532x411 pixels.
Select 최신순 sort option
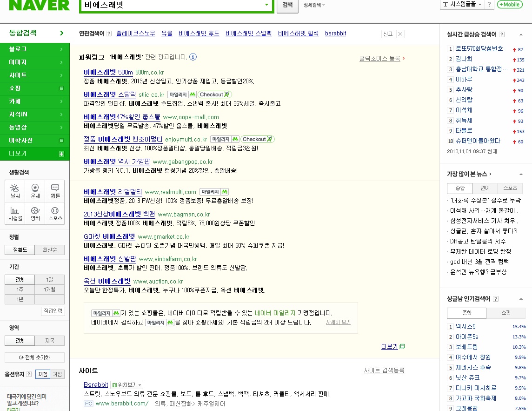tap(50, 250)
